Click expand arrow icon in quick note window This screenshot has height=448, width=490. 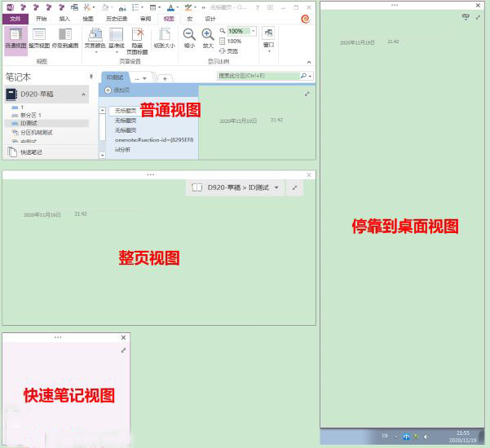coord(123,350)
